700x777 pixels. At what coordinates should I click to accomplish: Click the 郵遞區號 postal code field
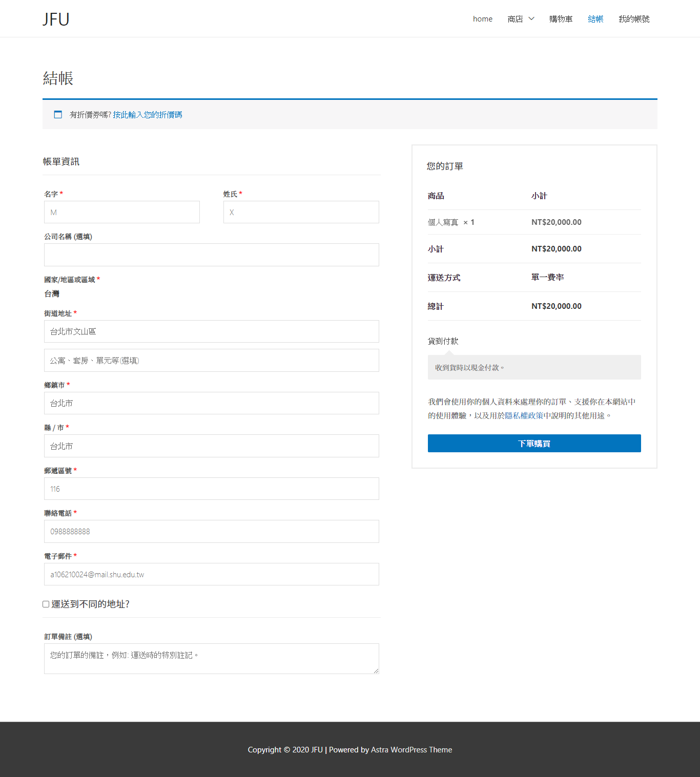[211, 489]
